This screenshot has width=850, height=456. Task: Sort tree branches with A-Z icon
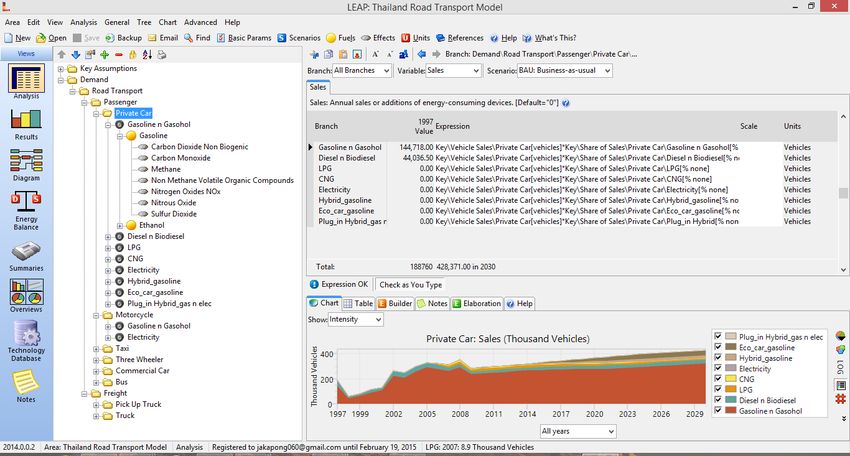tap(147, 55)
